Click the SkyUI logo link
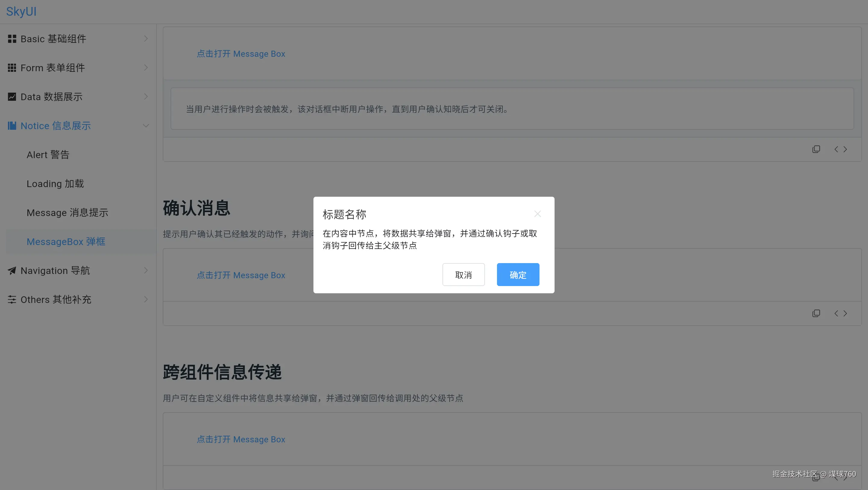This screenshot has width=868, height=490. tap(21, 11)
